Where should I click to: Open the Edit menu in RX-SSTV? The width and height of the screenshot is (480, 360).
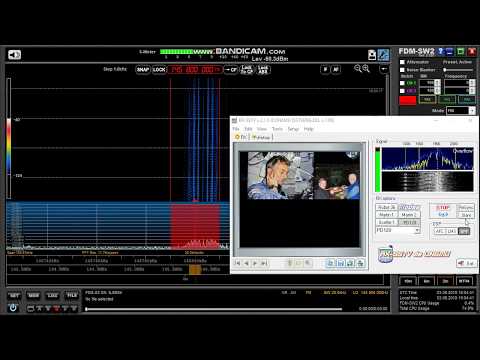click(248, 129)
